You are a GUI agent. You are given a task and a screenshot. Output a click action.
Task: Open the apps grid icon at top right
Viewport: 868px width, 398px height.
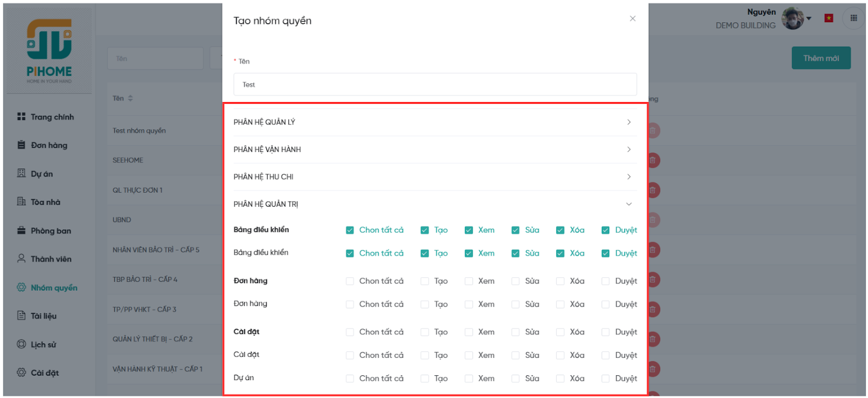(x=853, y=18)
